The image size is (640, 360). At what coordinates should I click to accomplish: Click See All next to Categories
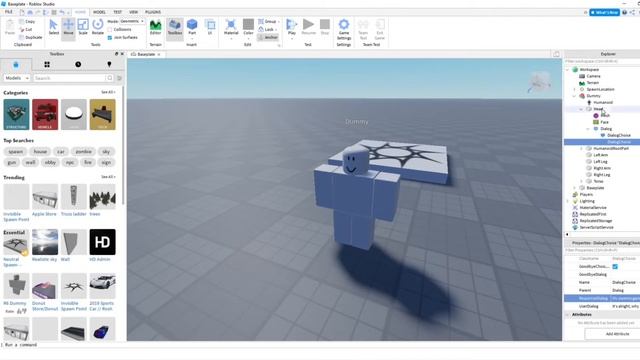pyautogui.click(x=108, y=92)
